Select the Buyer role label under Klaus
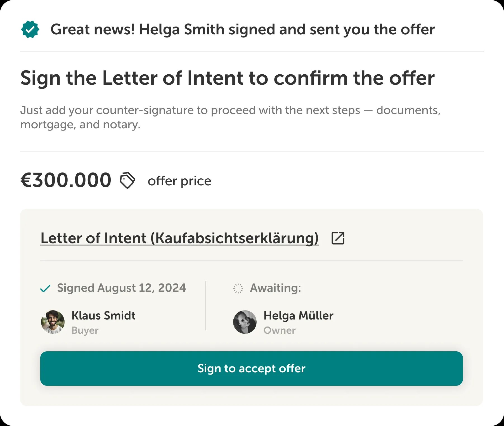 point(85,330)
